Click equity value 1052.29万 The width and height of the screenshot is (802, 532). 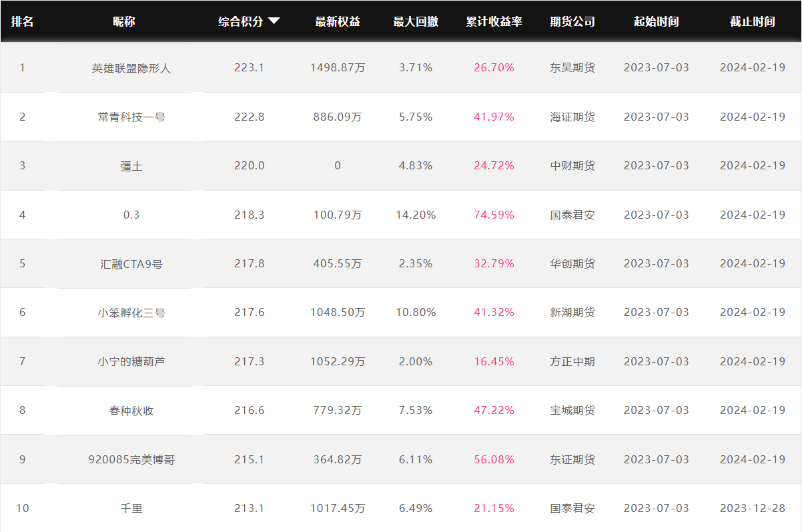(338, 361)
